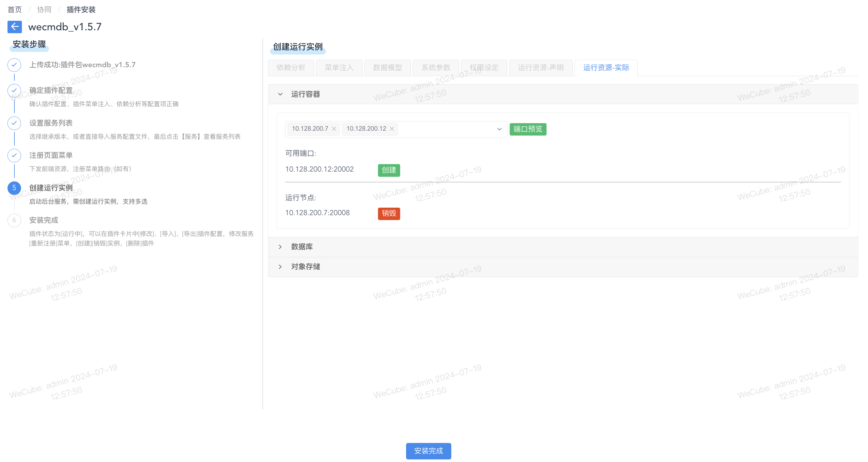Click the 上传成功 step checkmark icon
868x462 pixels.
coord(14,65)
